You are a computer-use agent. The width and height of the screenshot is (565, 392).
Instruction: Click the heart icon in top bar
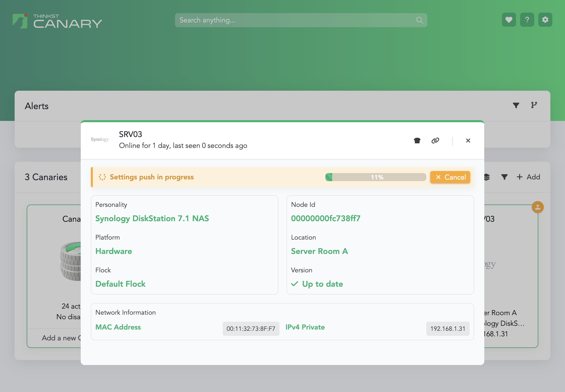[x=509, y=20]
